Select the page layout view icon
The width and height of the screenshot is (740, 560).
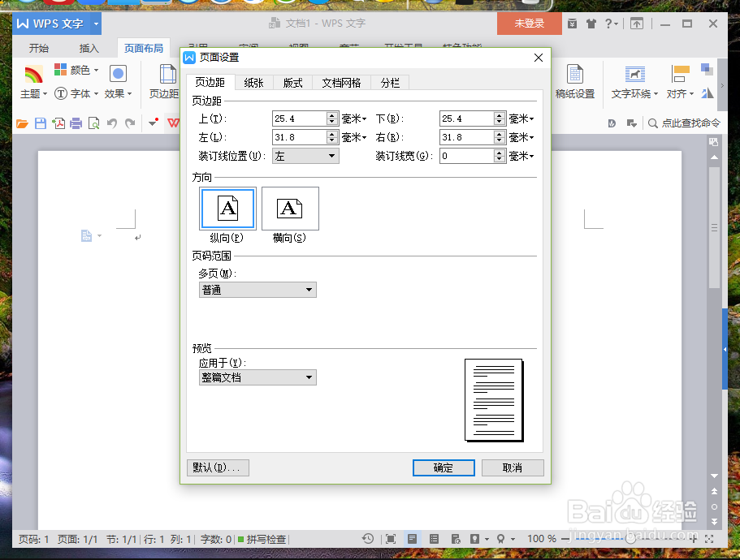point(412,539)
